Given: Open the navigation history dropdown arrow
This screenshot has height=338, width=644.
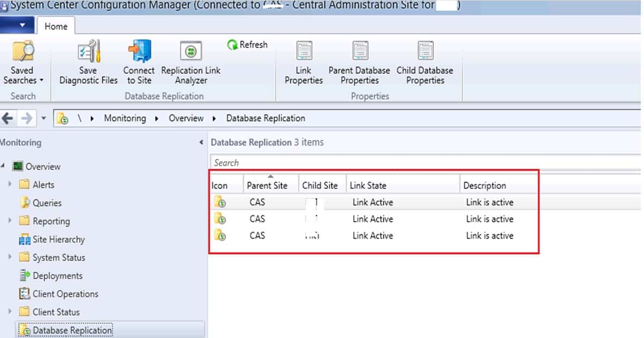Looking at the screenshot, I should (x=43, y=119).
